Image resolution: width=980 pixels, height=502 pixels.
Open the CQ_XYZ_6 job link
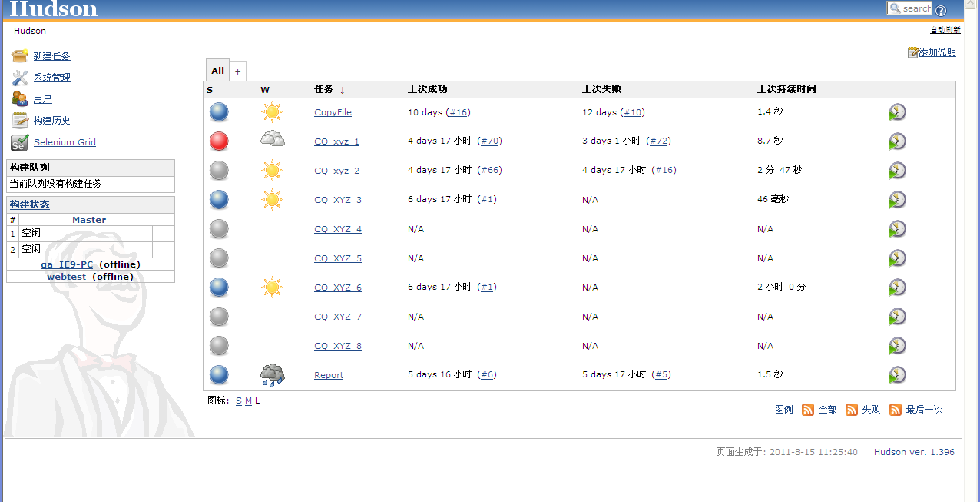point(338,288)
